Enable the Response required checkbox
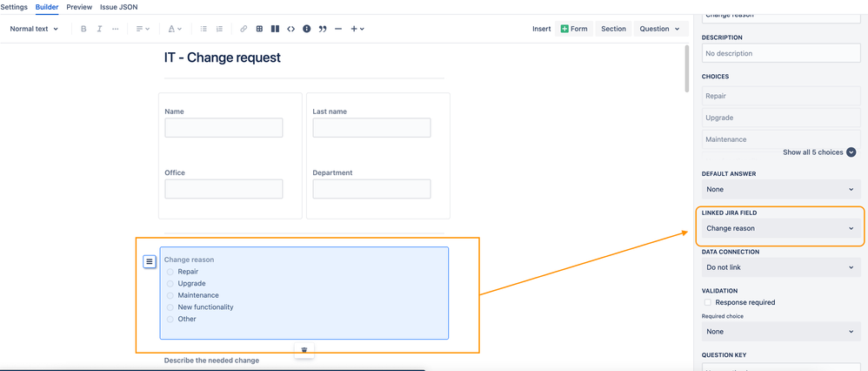This screenshot has width=868, height=371. pos(707,302)
